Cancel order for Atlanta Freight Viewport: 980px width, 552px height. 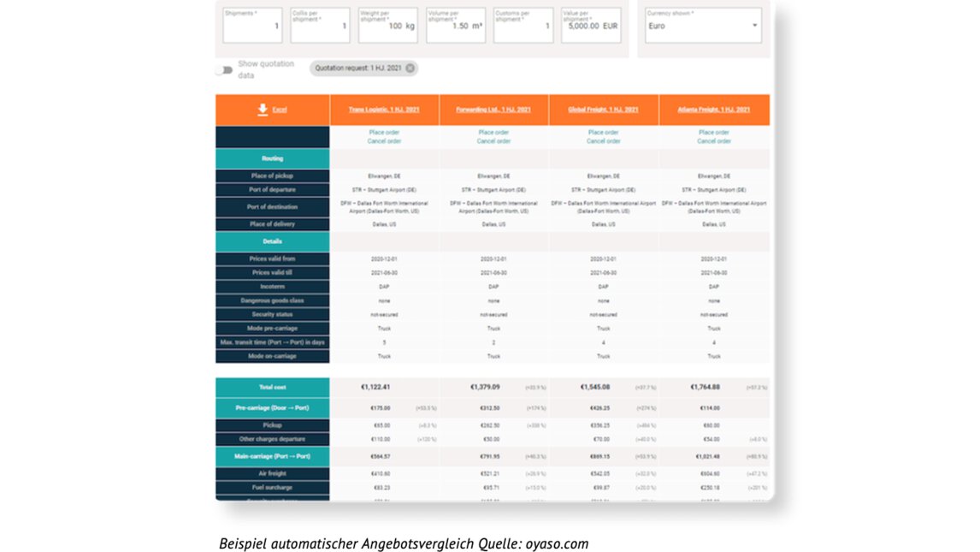pos(714,141)
